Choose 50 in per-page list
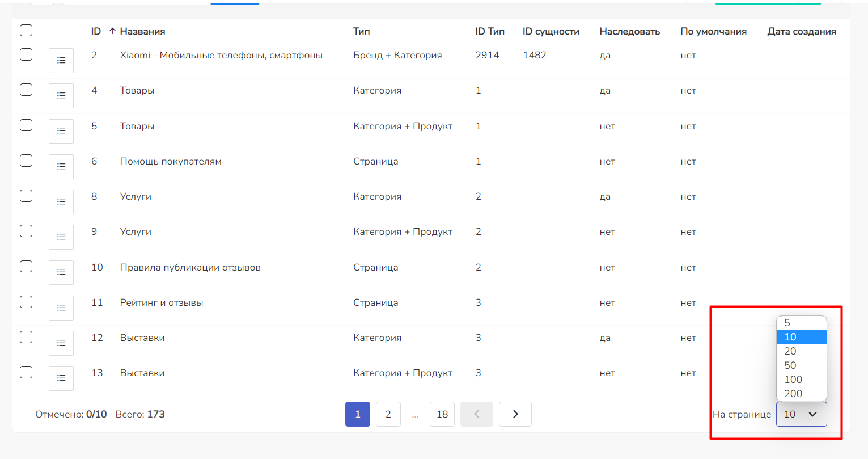The image size is (868, 459). 790,365
